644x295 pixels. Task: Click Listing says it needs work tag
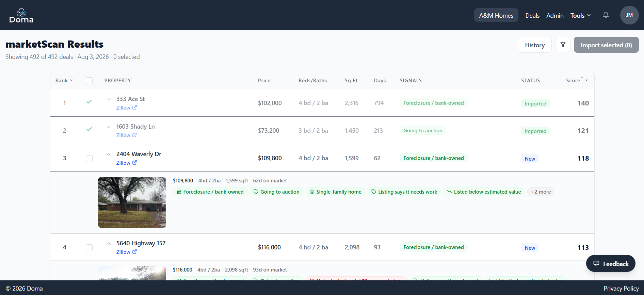click(x=404, y=192)
